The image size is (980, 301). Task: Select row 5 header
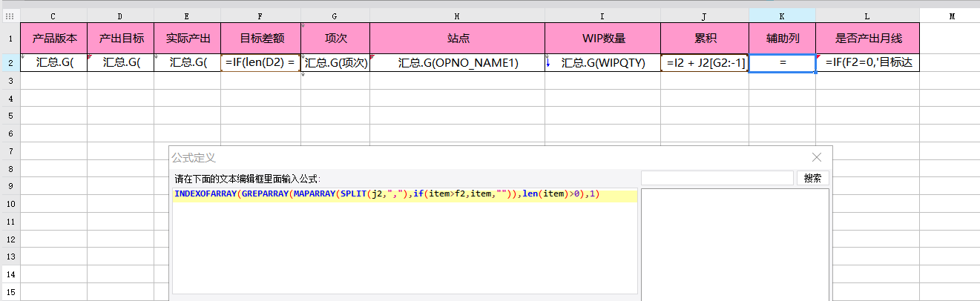pos(10,116)
